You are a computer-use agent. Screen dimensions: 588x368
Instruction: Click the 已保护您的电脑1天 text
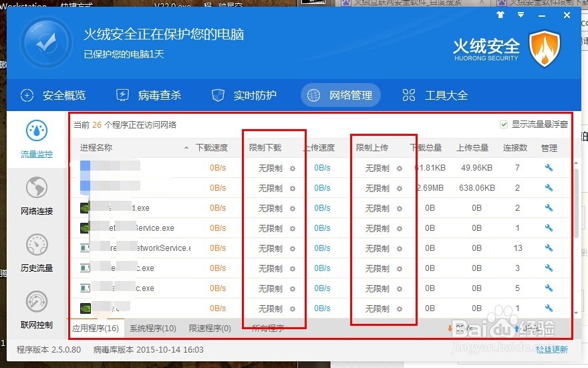124,54
